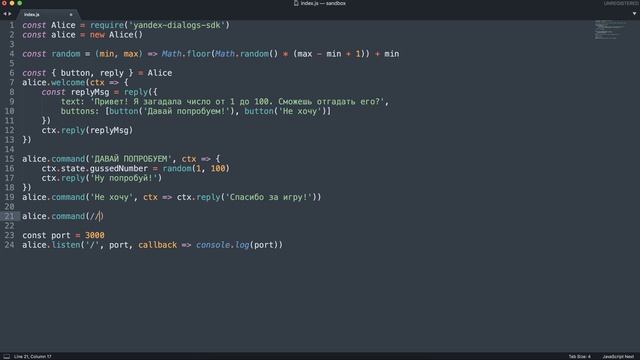Open the panel switcher icon in status bar
Viewport: 640px width, 360px height.
(x=6, y=356)
